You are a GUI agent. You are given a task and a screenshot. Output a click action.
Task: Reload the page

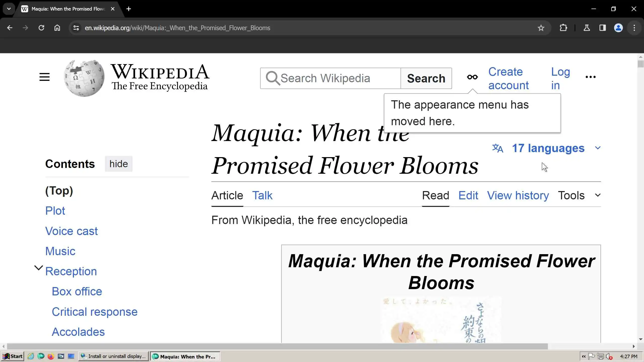click(x=42, y=28)
